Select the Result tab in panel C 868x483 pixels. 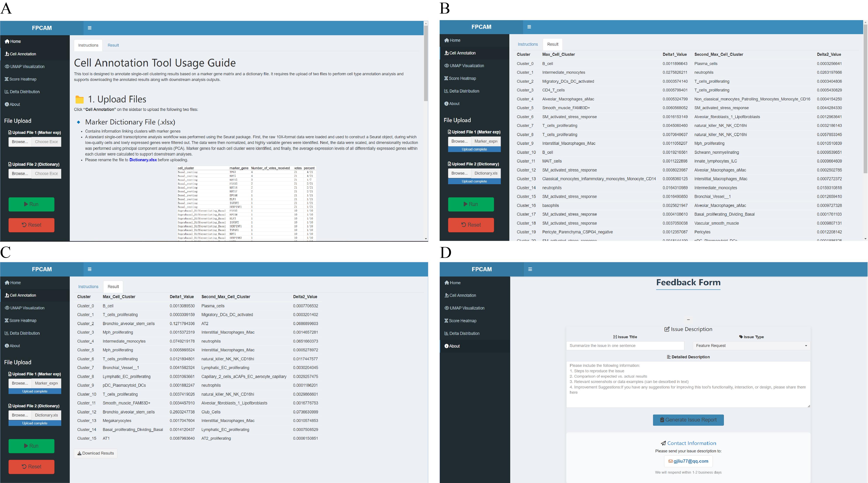[x=113, y=287]
